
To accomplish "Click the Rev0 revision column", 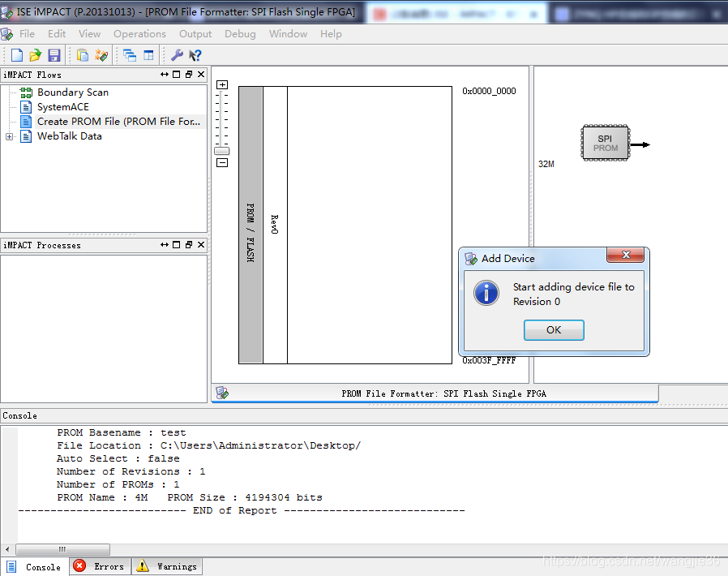I will (275, 225).
